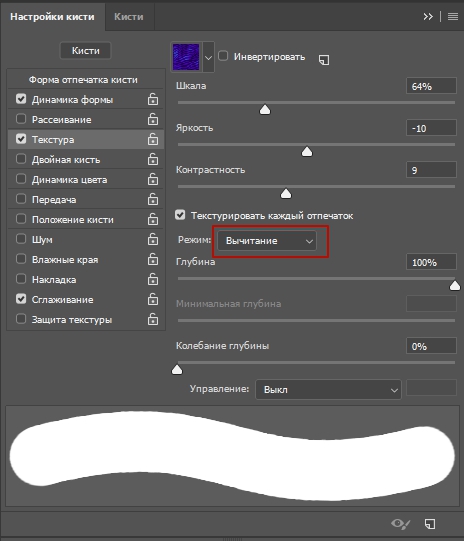Image resolution: width=464 pixels, height=541 pixels.
Task: Enable Положение кисти checkbox
Action: coord(21,219)
